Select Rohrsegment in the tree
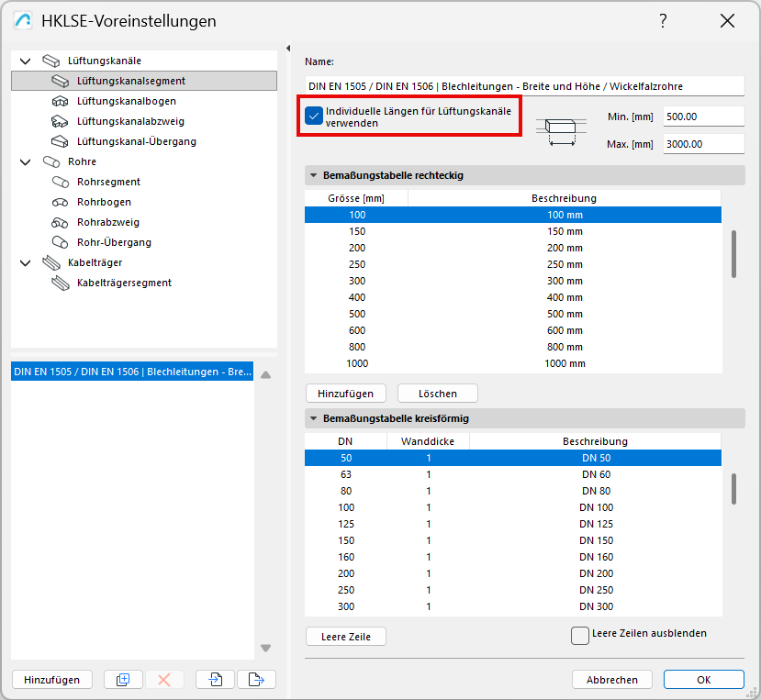 [108, 182]
